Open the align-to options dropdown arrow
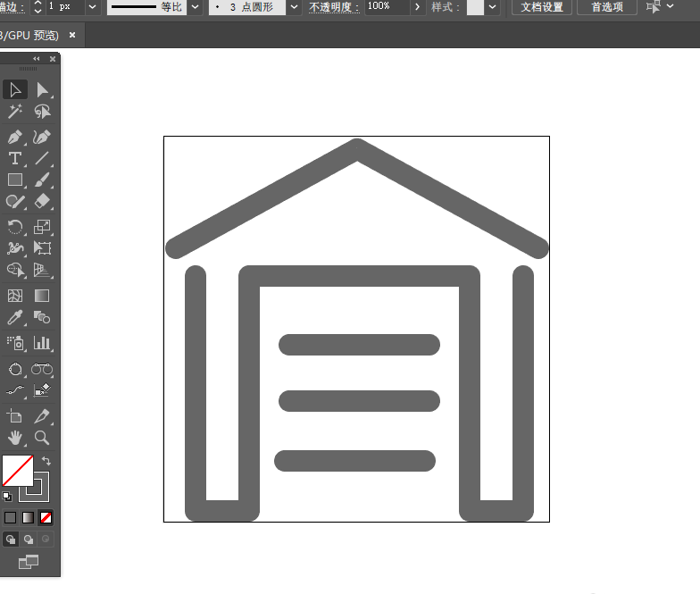 tap(670, 6)
